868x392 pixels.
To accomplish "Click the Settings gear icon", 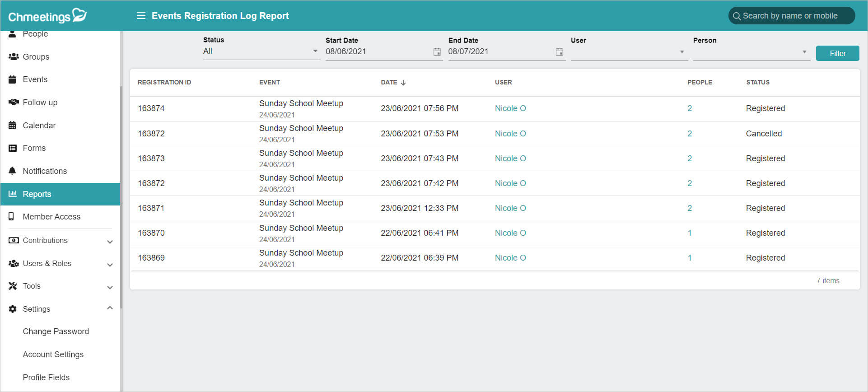I will pos(13,309).
